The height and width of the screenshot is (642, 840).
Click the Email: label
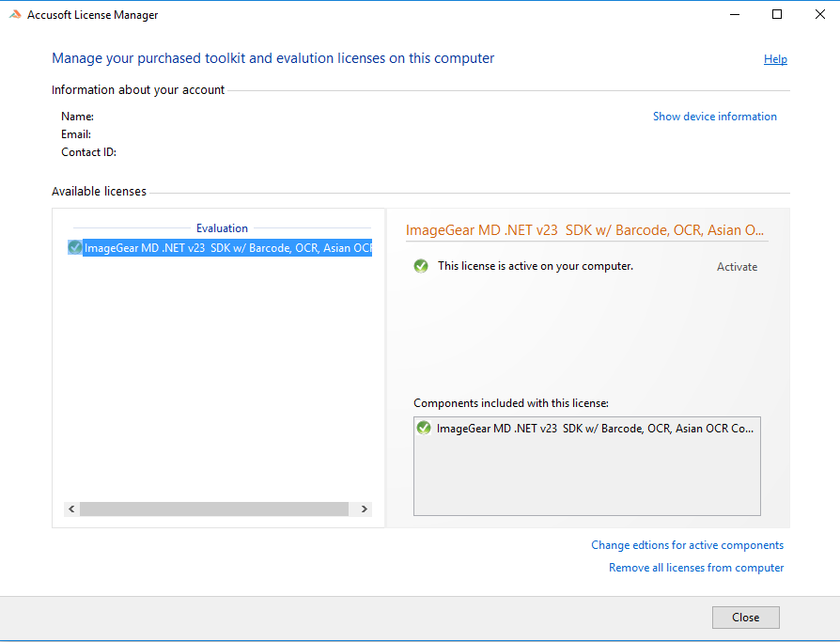tap(76, 134)
